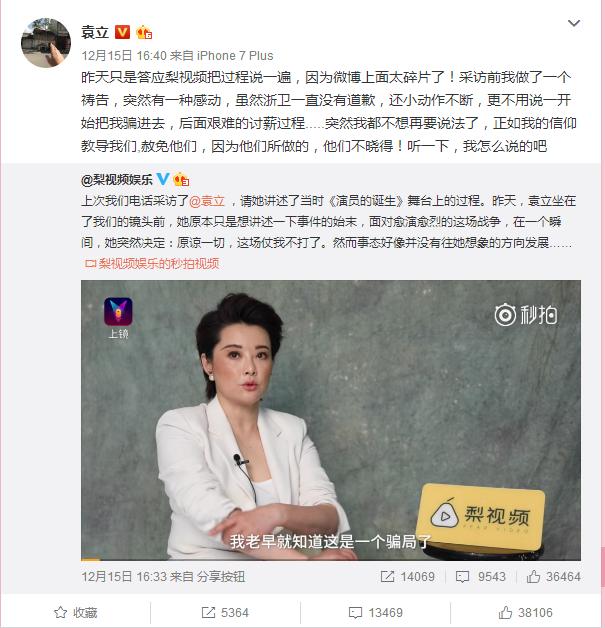The image size is (605, 628).
Task: Toggle 收藏 to favorite this post
Action: [76, 612]
